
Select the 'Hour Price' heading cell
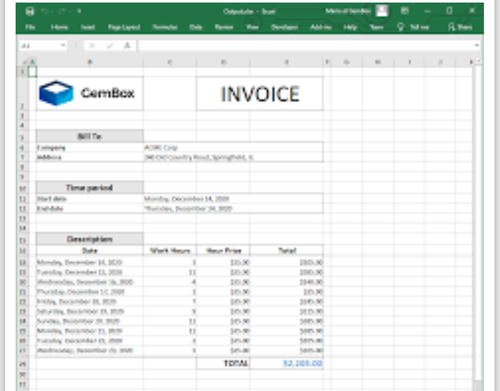223,251
